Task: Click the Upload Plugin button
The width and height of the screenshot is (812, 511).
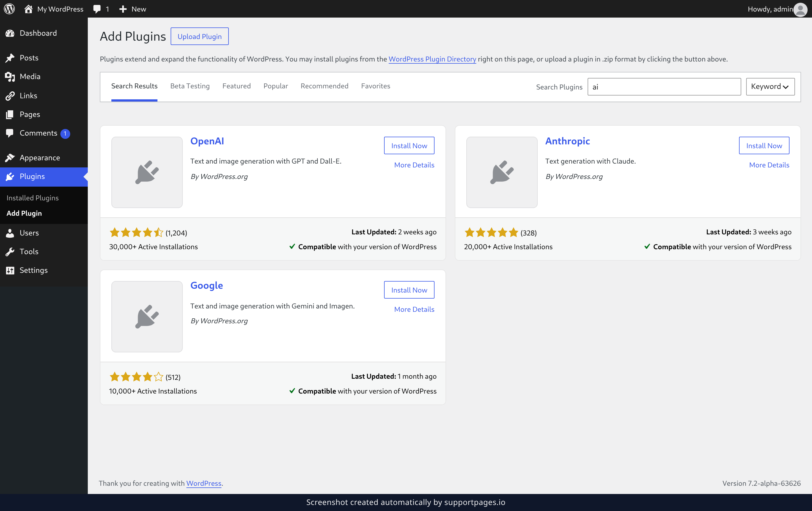Action: point(200,36)
